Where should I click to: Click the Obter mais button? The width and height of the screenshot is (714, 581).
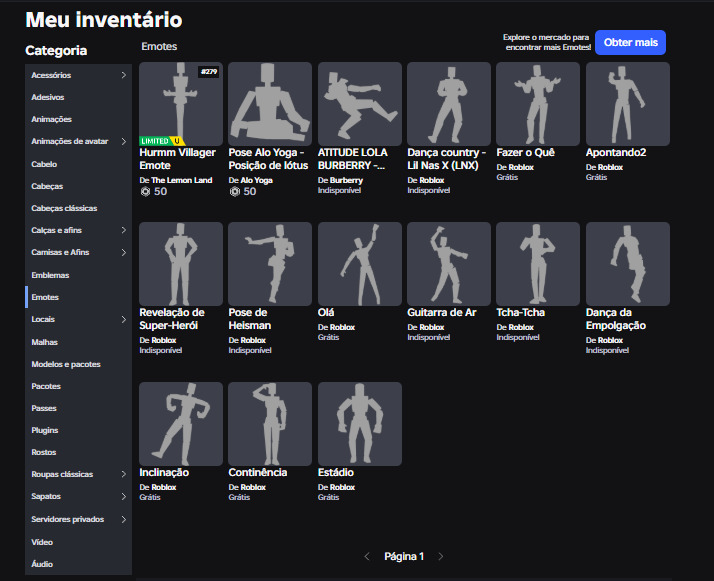pos(630,42)
